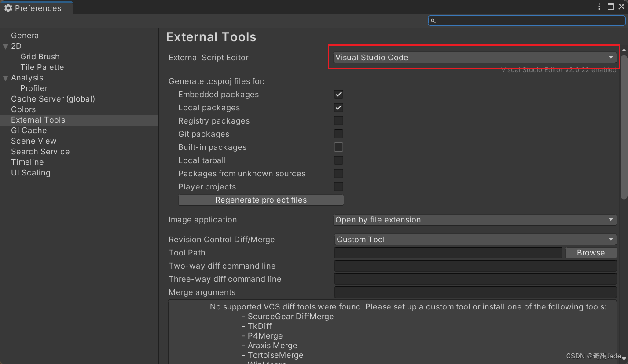Click Merge arguments input field
The height and width of the screenshot is (364, 628).
tap(475, 292)
